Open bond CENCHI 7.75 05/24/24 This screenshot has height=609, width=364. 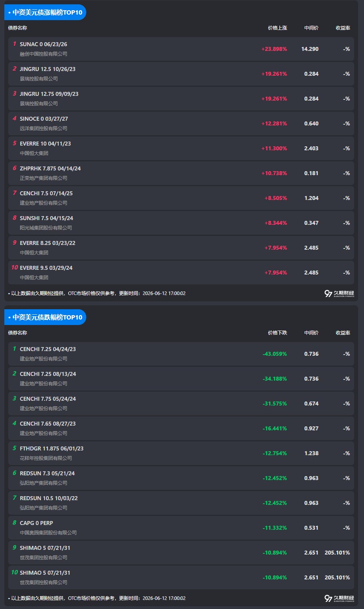(48, 399)
